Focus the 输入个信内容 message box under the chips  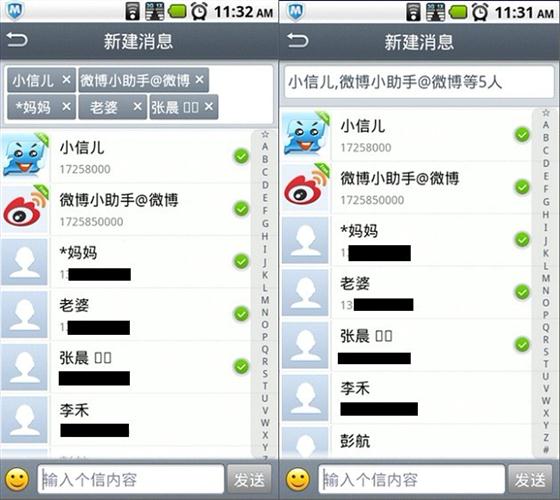click(x=131, y=479)
